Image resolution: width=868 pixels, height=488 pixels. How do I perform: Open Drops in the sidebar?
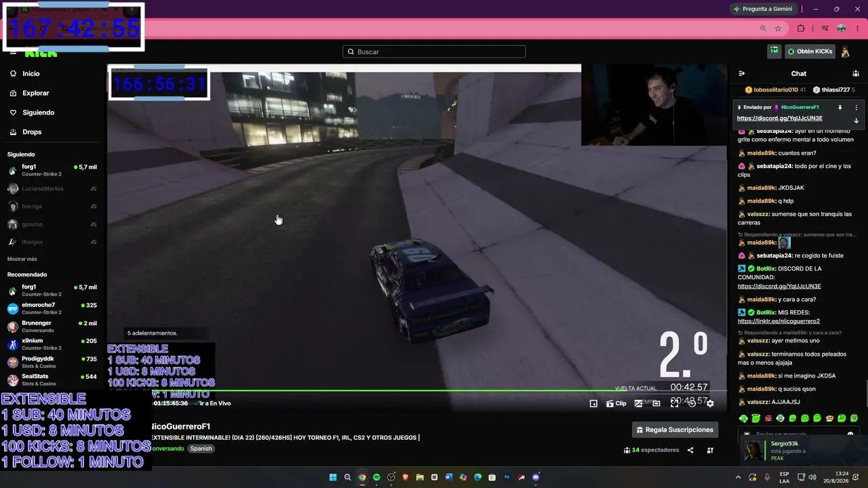tap(32, 132)
